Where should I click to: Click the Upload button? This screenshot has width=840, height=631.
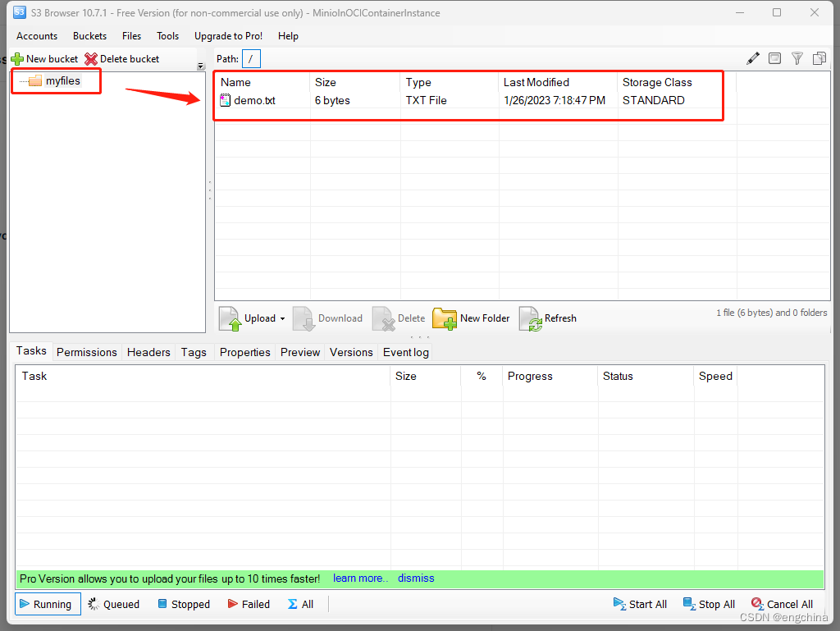coord(249,318)
